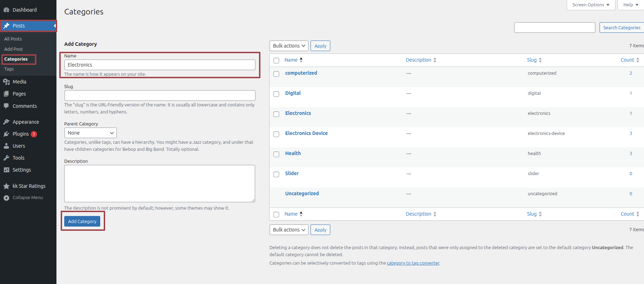Check the box for computerized category
The width and height of the screenshot is (644, 284).
276,74
